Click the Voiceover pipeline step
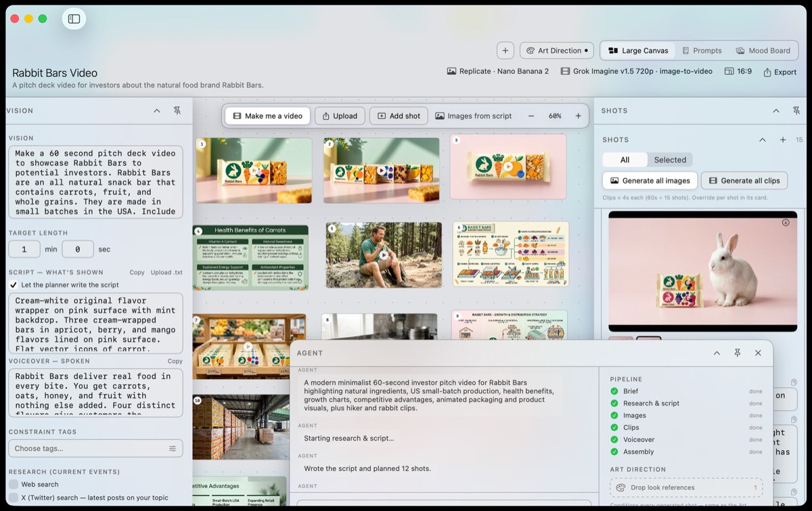 click(x=686, y=440)
